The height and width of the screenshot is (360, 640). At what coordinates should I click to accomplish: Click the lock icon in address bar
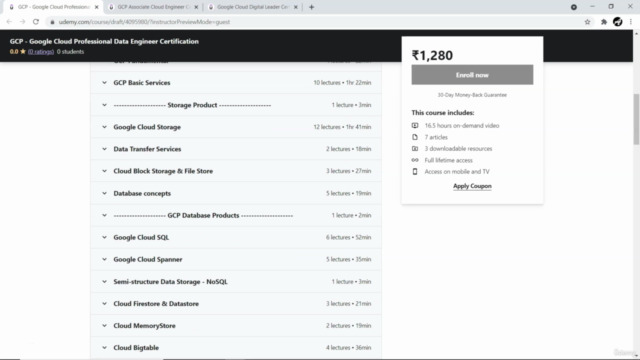click(x=52, y=22)
